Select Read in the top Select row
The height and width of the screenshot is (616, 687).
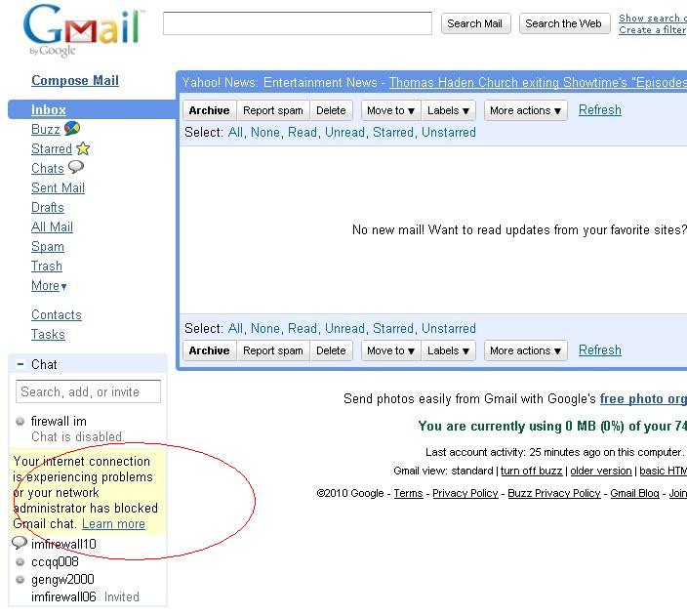point(302,133)
